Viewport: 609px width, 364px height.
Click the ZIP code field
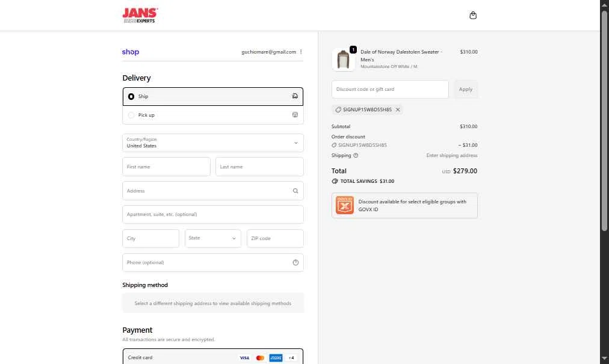[275, 238]
